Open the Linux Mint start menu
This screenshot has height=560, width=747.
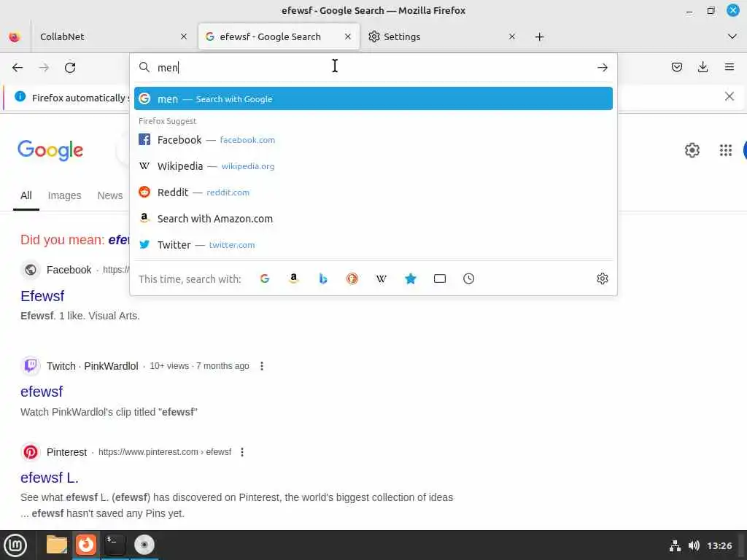click(x=15, y=545)
